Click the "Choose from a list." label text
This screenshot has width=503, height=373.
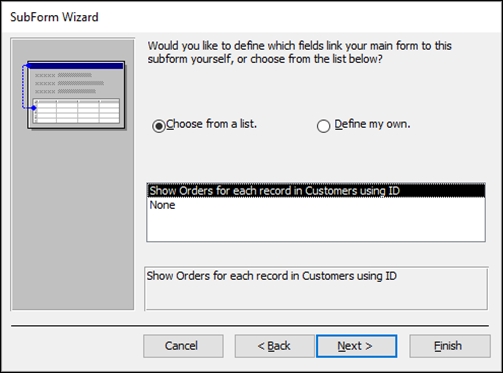point(212,124)
